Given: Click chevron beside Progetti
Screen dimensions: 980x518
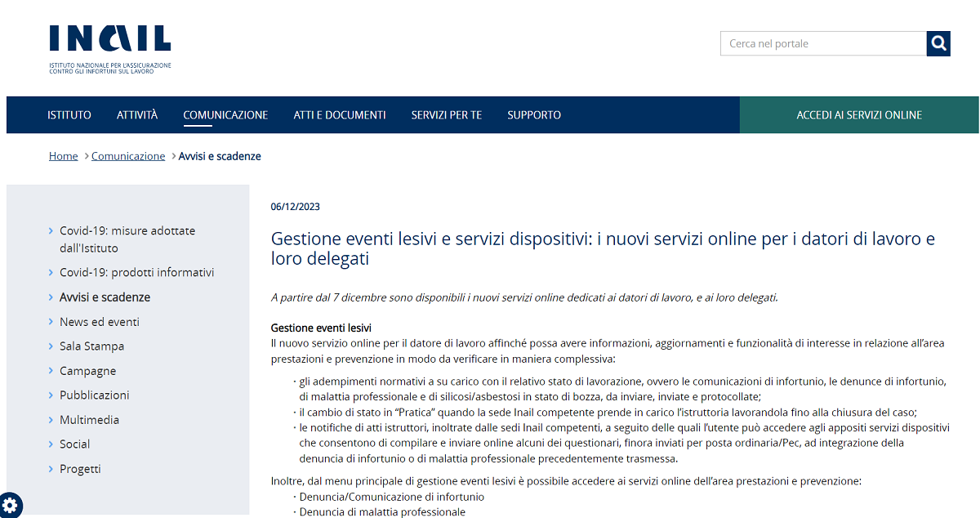Looking at the screenshot, I should pyautogui.click(x=51, y=469).
